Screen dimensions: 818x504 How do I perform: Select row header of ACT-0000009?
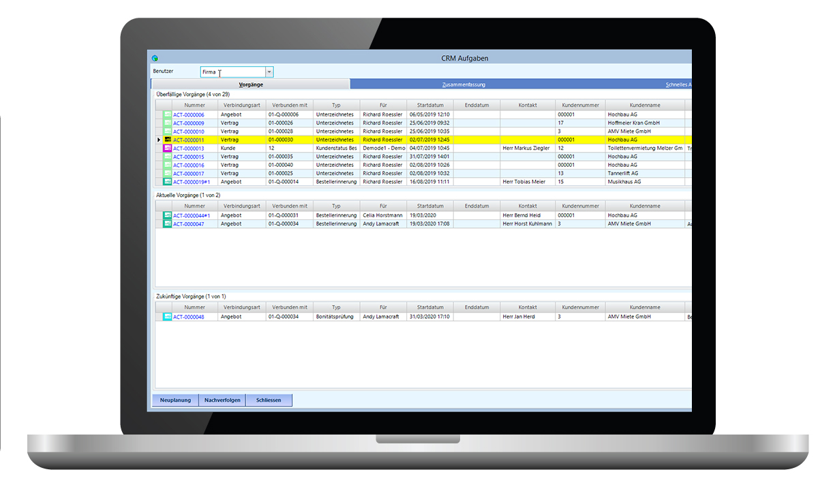159,123
